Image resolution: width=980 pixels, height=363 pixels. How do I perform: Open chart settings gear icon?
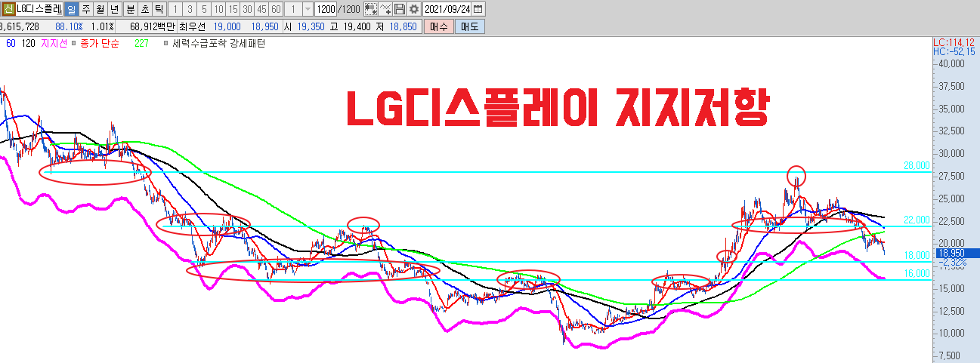(x=413, y=10)
